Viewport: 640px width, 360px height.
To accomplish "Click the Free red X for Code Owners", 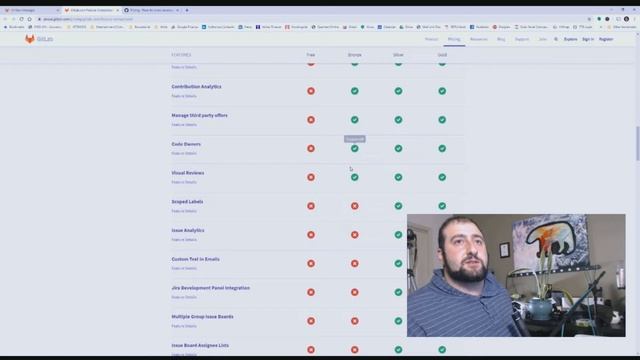I will [311, 149].
